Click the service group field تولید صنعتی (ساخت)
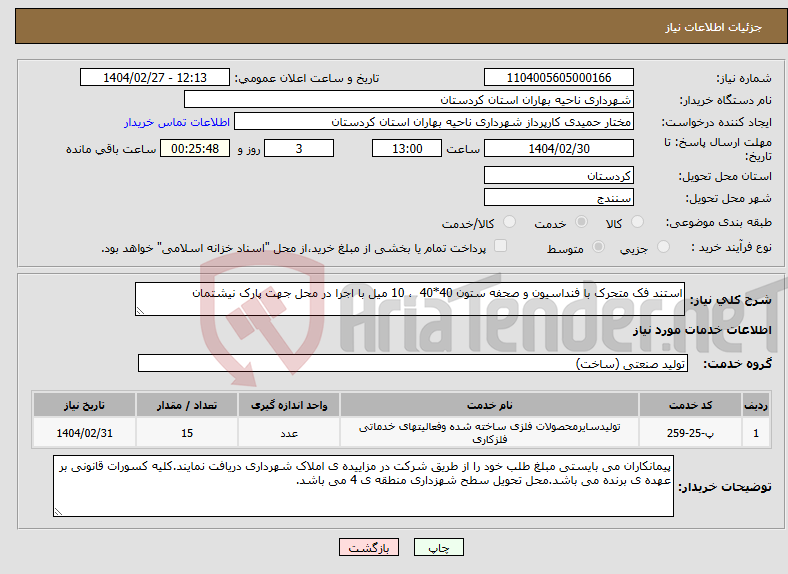 coord(413,363)
